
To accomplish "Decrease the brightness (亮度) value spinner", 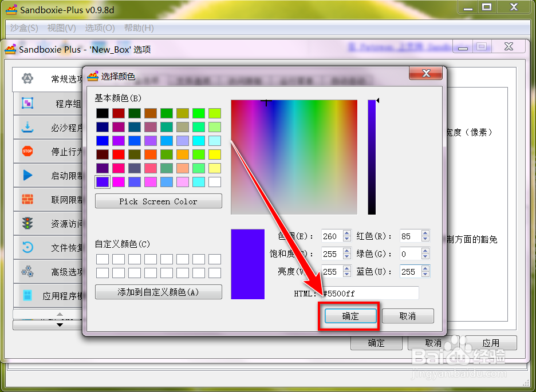I will click(x=347, y=274).
